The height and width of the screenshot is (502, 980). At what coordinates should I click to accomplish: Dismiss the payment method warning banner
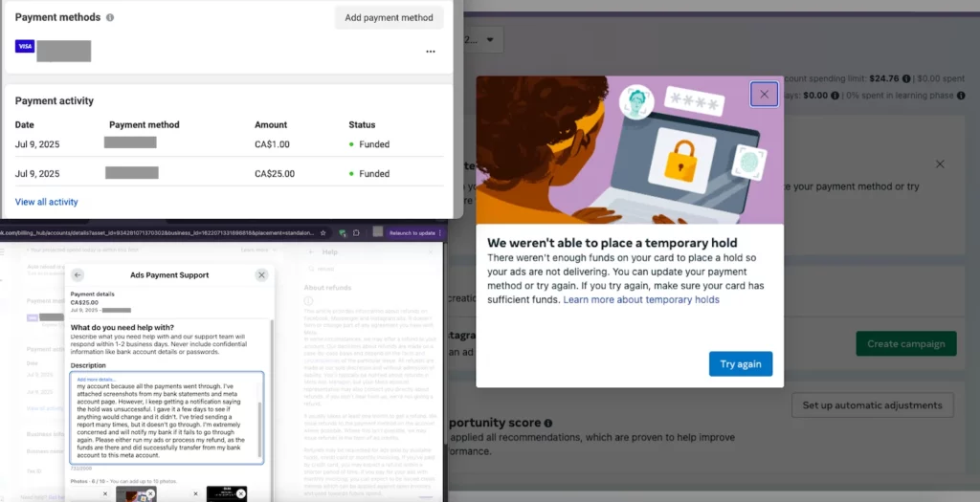coord(940,164)
